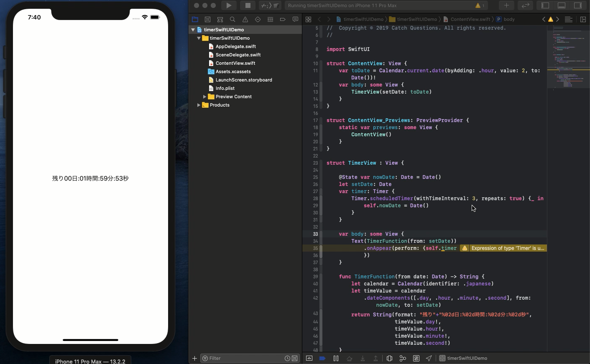Click the Filter field at the bottom
Image resolution: width=590 pixels, height=364 pixels.
243,358
